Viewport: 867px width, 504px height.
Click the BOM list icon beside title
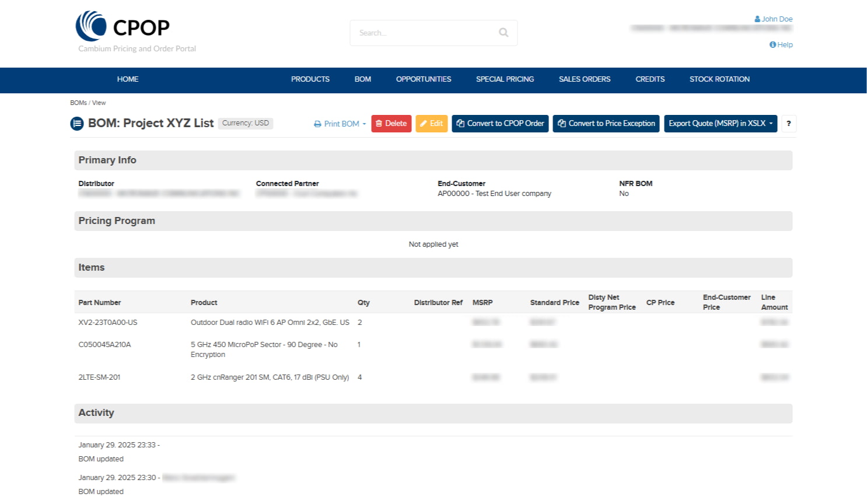click(77, 124)
